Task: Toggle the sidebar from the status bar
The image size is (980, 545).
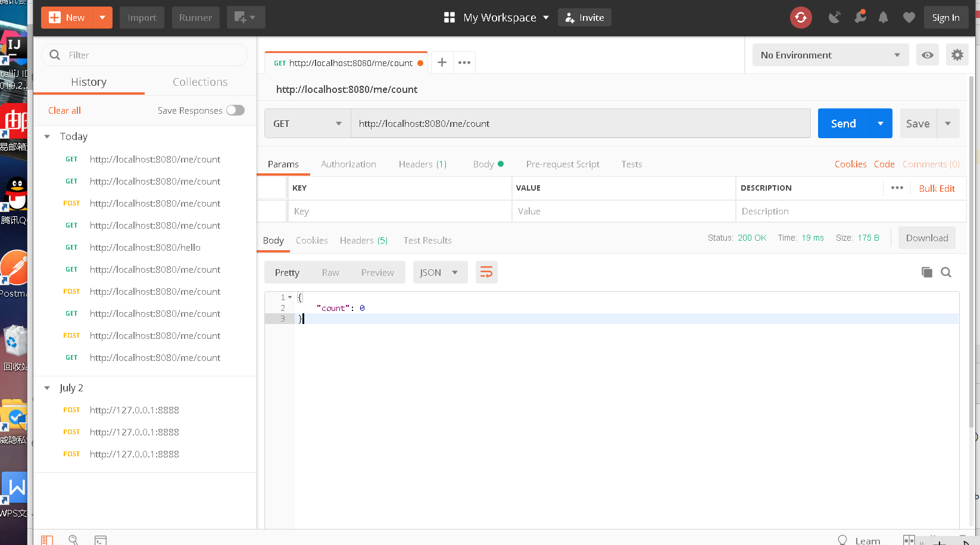Action: tap(47, 540)
